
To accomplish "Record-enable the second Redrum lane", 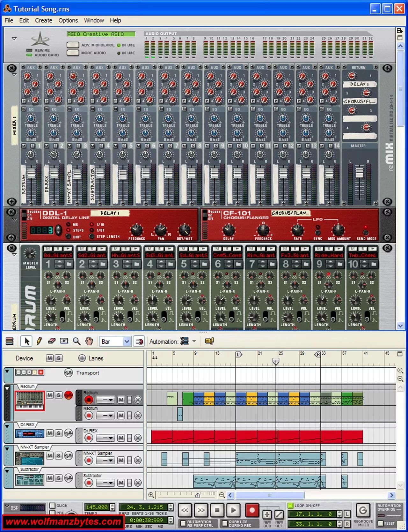I will tap(89, 415).
